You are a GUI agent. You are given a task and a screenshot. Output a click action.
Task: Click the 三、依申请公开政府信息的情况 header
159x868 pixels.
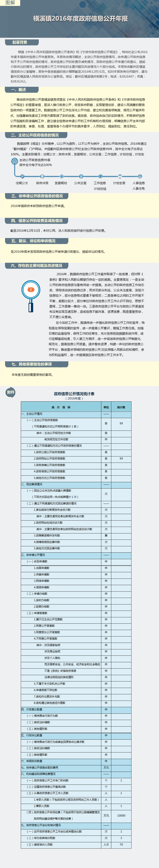pos(36,196)
